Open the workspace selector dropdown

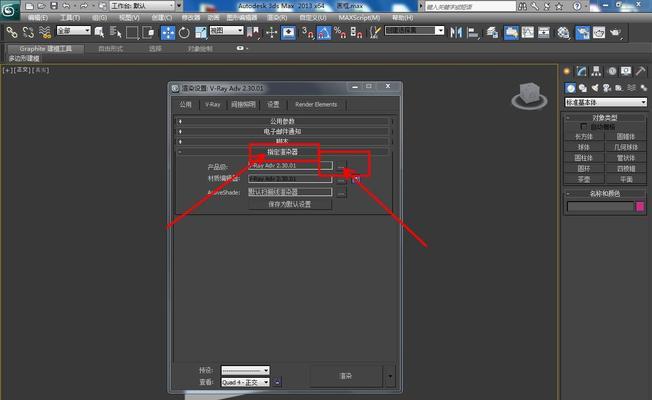point(142,6)
